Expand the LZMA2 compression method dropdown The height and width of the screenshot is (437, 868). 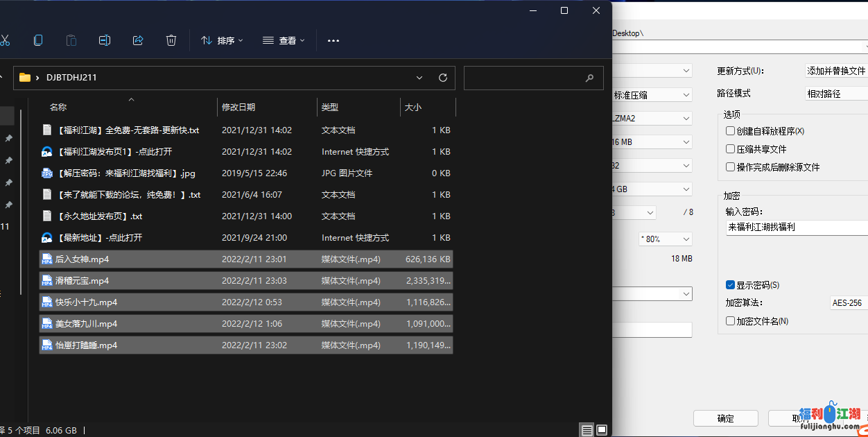(652, 118)
